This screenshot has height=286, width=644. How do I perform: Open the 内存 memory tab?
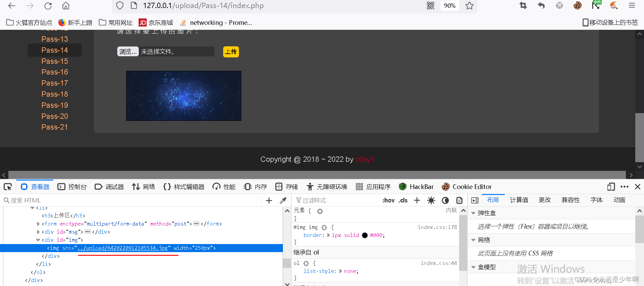click(x=255, y=187)
